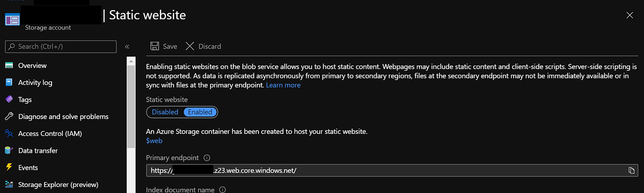Set Static website toggle to Disabled
644x193 pixels.
point(165,112)
